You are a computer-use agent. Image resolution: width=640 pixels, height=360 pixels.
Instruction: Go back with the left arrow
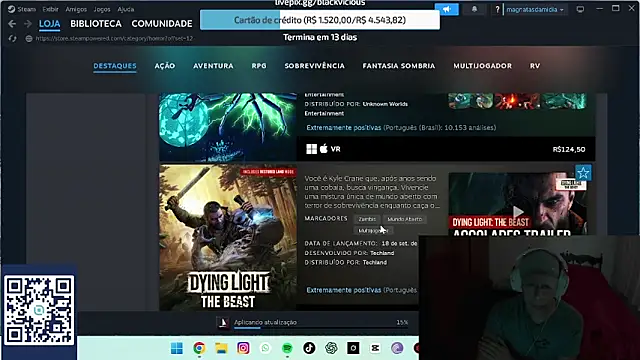coord(12,24)
